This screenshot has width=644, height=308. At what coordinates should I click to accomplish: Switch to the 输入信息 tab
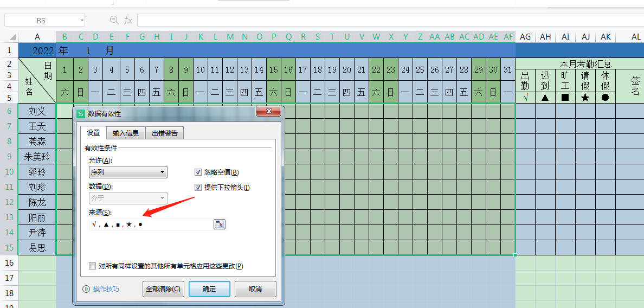click(x=126, y=133)
